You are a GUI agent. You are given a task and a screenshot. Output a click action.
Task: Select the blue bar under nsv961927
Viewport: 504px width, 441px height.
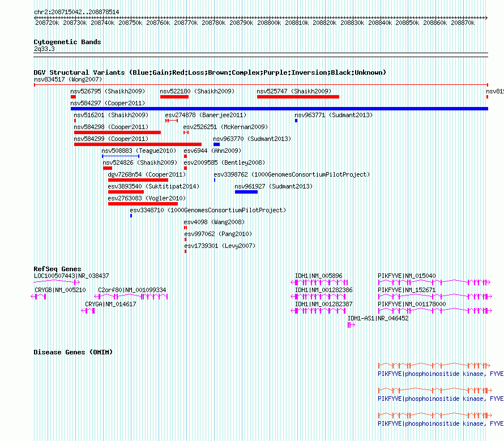246,192
